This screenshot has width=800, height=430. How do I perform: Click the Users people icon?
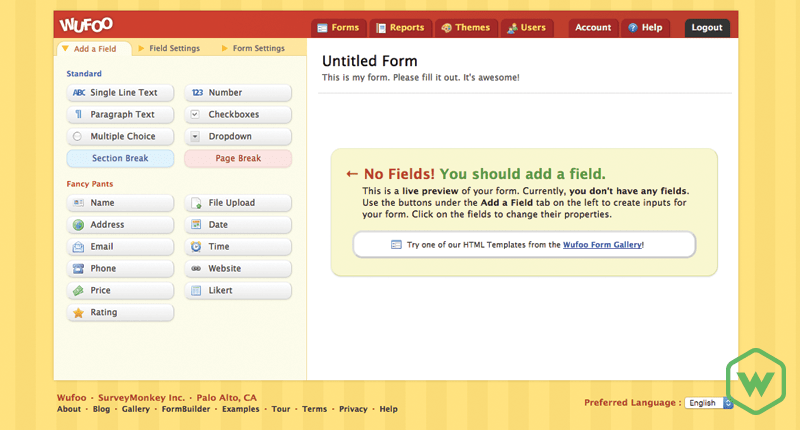point(512,28)
